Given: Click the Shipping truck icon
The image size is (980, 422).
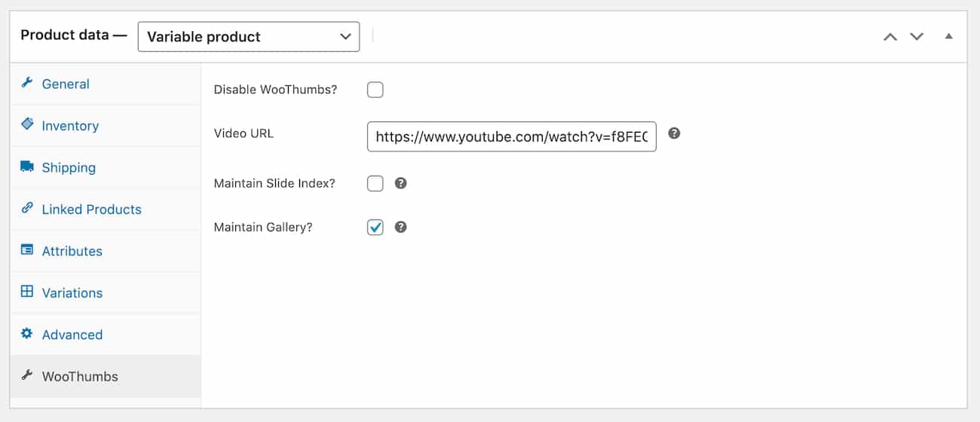Looking at the screenshot, I should [x=27, y=167].
